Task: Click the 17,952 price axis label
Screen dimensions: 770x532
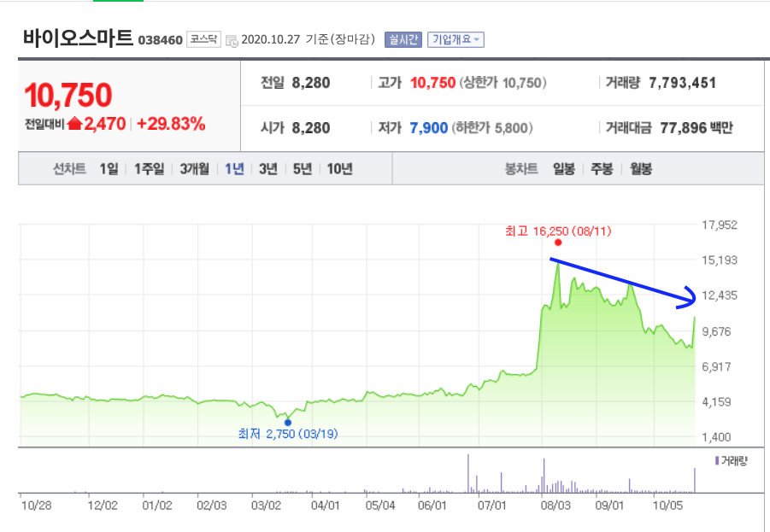Action: pyautogui.click(x=720, y=225)
